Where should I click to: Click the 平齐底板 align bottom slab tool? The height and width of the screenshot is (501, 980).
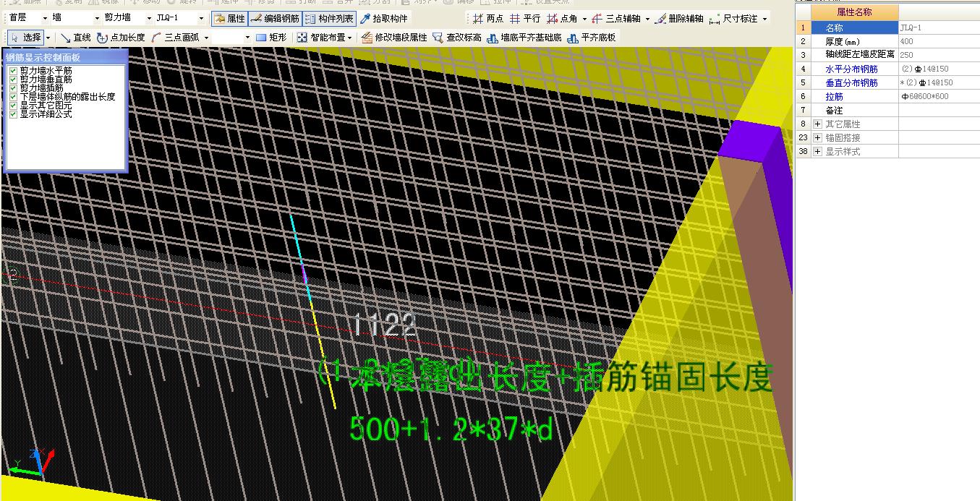[592, 37]
